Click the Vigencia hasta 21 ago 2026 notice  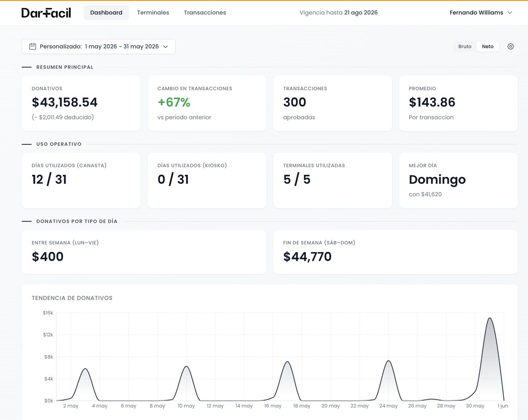[338, 12]
